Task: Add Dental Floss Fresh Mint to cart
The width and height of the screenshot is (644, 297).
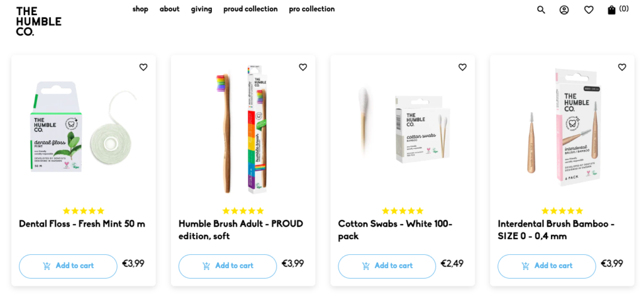Action: tap(68, 266)
